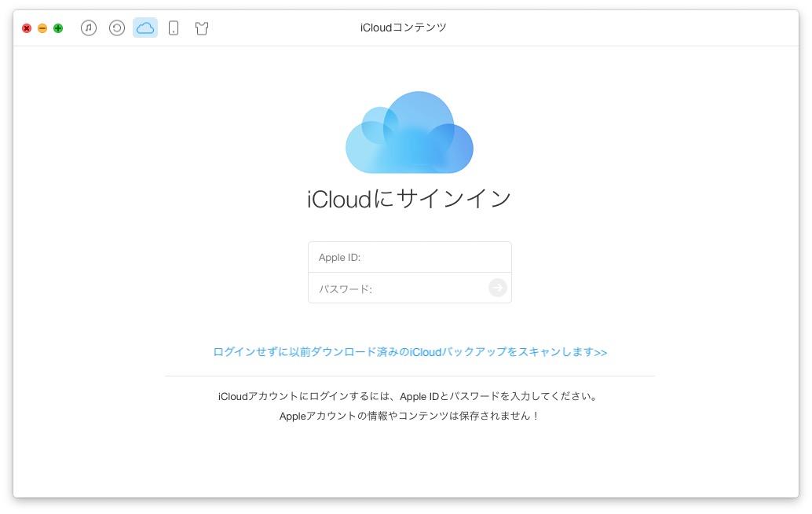Click the large iCloud cloud logo

point(409,132)
